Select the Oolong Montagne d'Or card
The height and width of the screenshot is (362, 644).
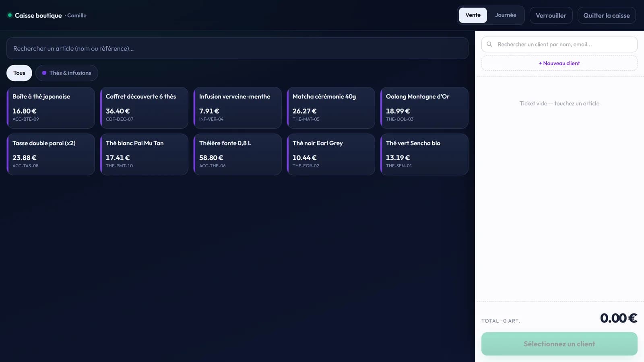pos(424,108)
